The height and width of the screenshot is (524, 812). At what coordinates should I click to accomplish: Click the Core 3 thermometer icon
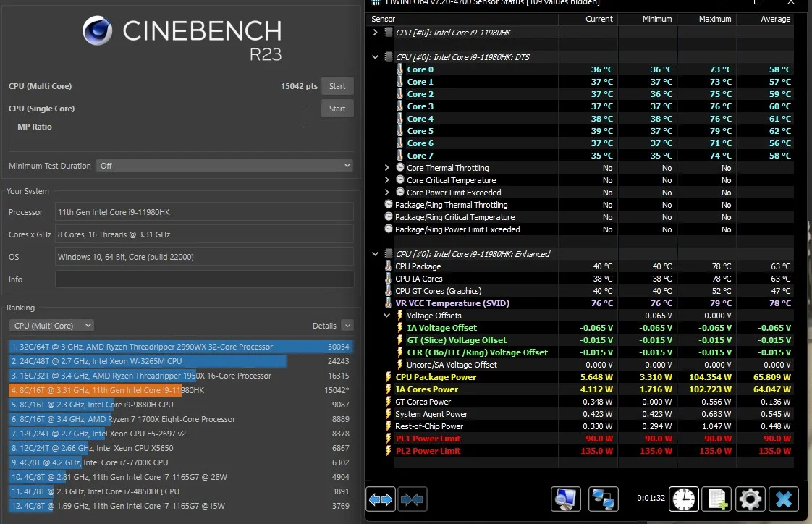click(x=399, y=106)
